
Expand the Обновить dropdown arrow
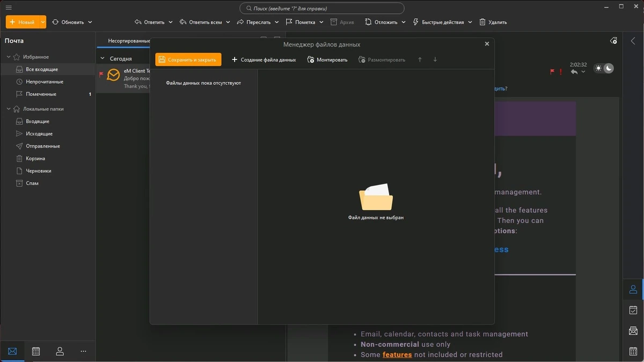coord(90,22)
